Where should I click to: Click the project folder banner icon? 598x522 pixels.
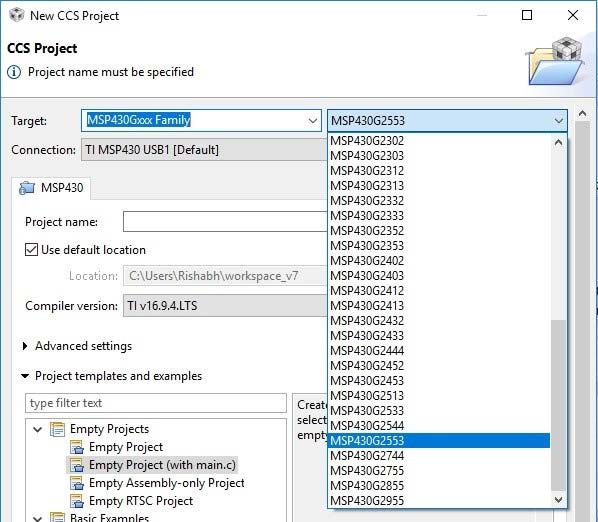[x=556, y=61]
